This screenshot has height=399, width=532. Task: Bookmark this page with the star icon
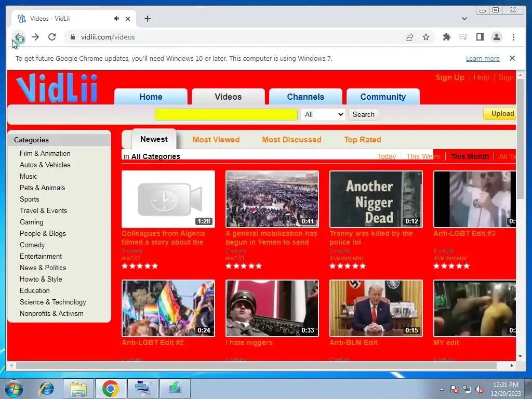[426, 37]
